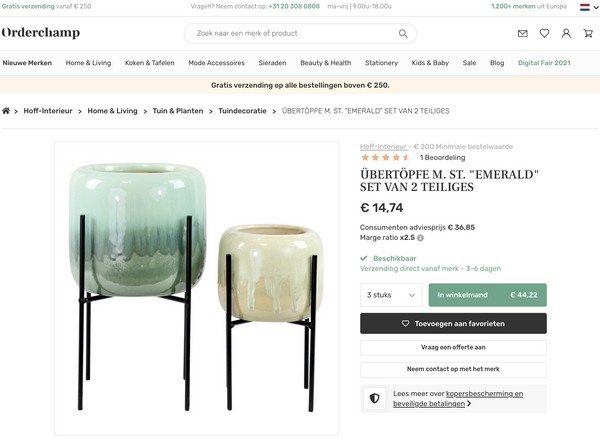
Task: Click the Tuindecoratie breadcrumb link
Action: [x=245, y=111]
